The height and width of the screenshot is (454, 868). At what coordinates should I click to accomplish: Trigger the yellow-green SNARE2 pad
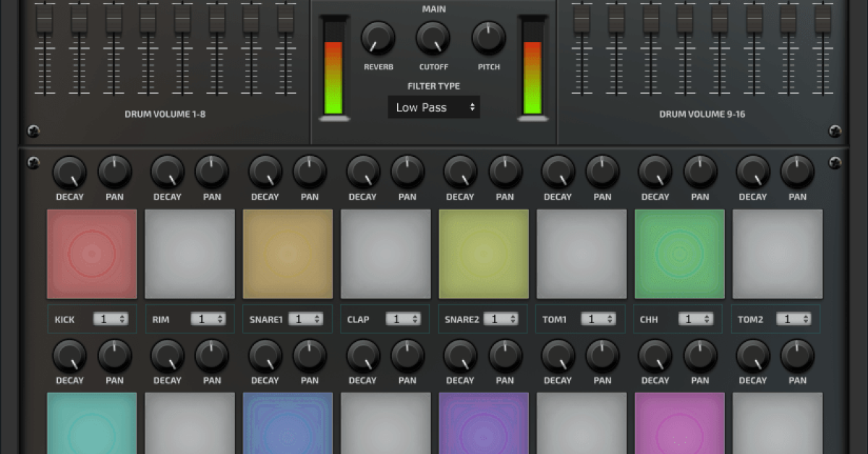tap(484, 254)
